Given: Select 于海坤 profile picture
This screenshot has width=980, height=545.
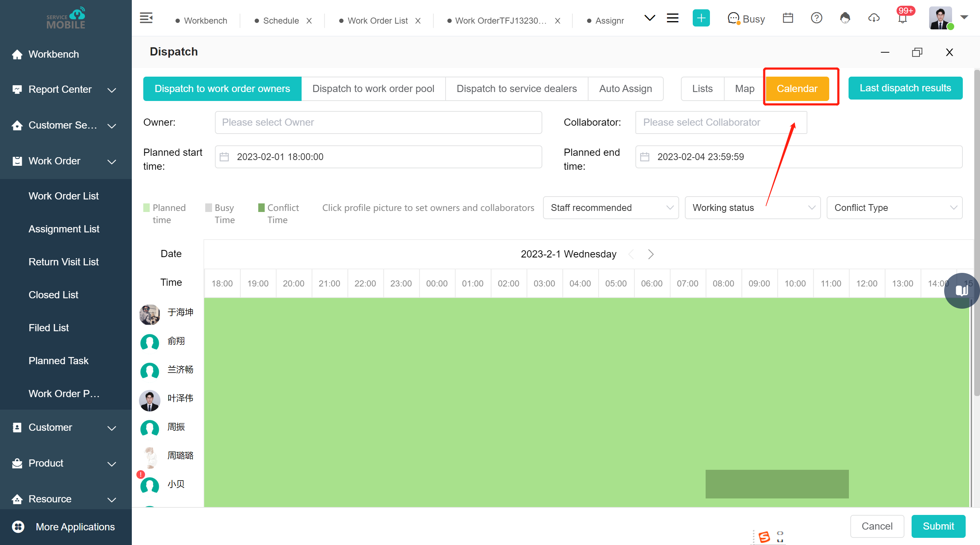Looking at the screenshot, I should point(149,314).
